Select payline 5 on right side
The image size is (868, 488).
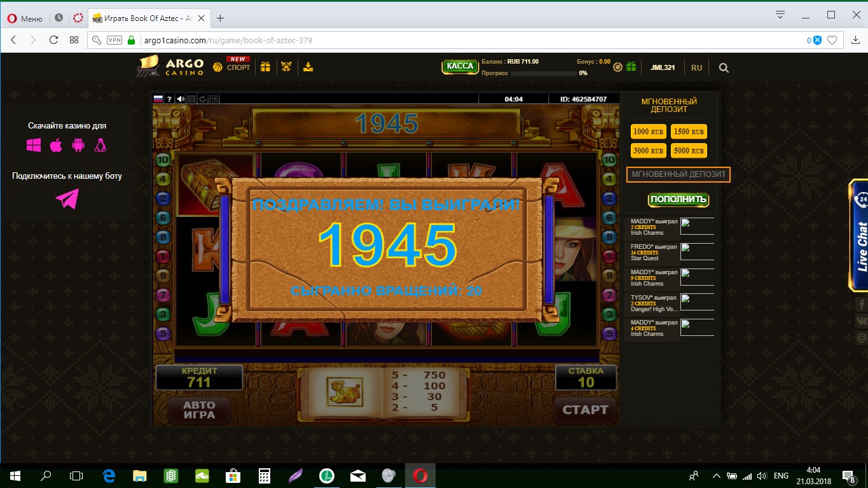(609, 333)
